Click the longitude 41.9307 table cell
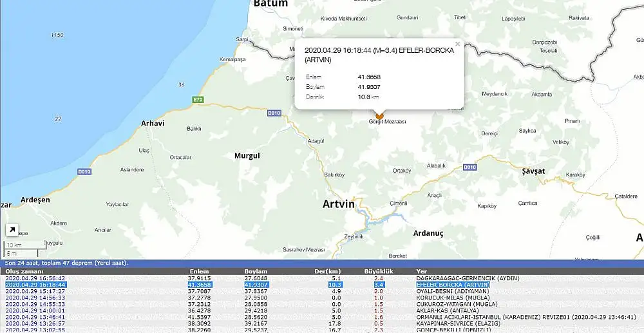Image resolution: width=644 pixels, height=333 pixels. click(x=256, y=285)
